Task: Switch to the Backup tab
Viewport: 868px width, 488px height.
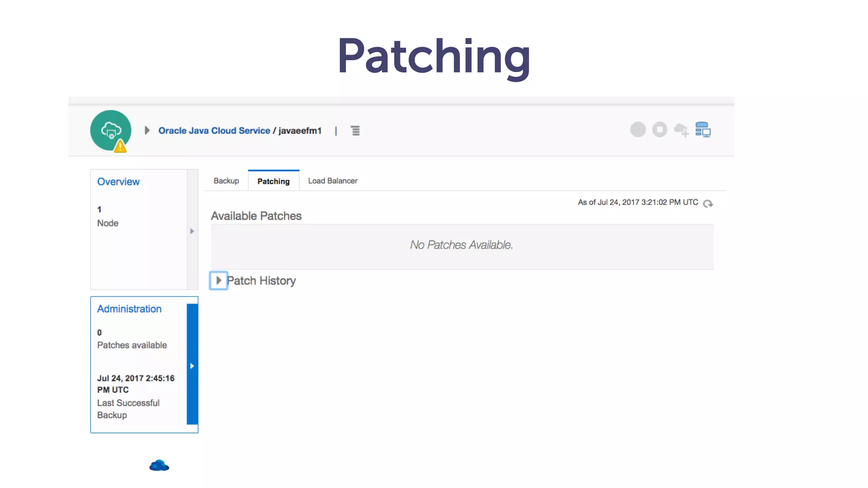Action: [x=226, y=181]
